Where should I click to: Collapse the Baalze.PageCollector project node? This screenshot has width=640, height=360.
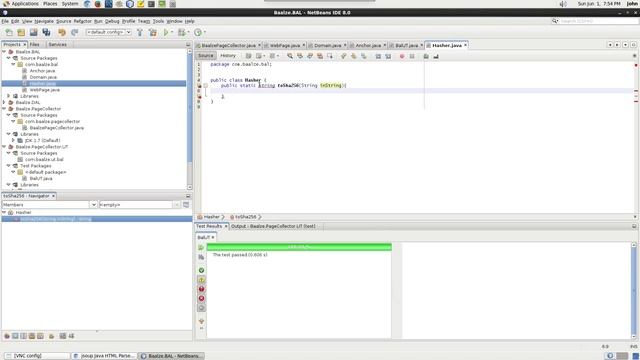click(4, 109)
